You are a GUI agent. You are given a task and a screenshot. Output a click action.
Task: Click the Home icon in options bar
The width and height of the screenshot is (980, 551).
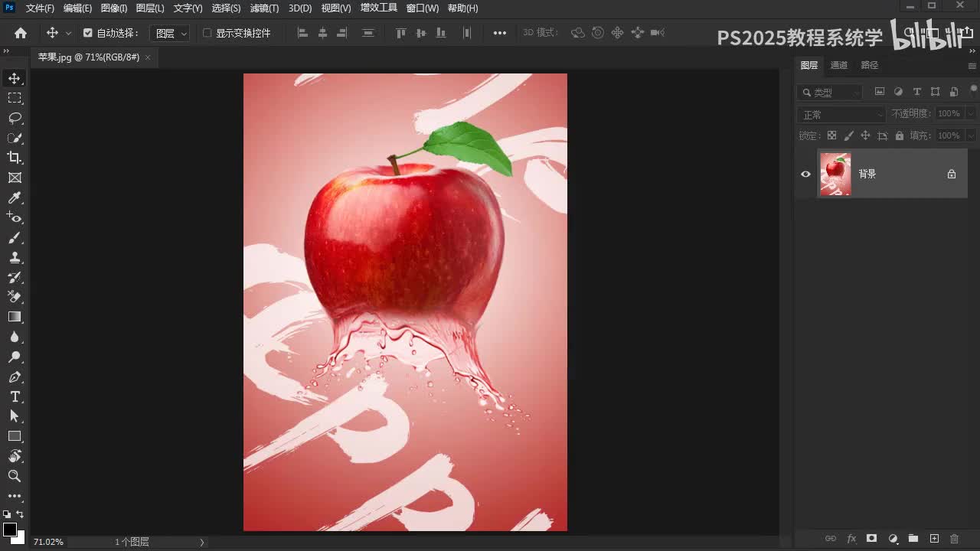[x=21, y=33]
